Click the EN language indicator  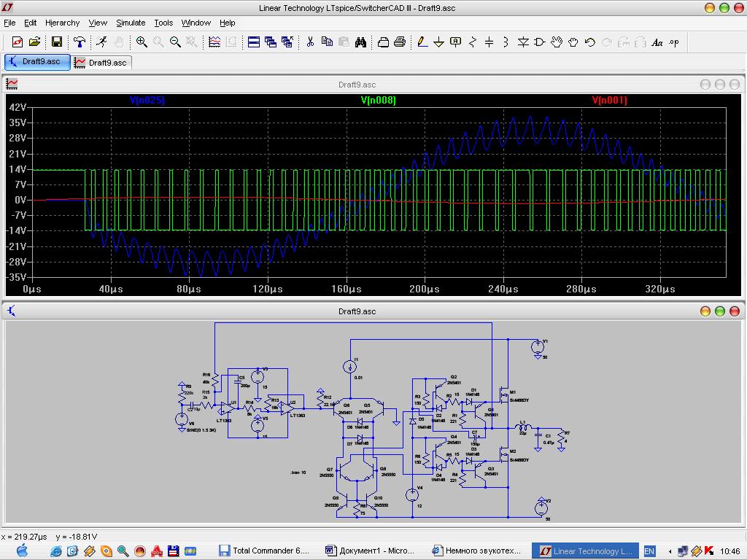(x=649, y=551)
